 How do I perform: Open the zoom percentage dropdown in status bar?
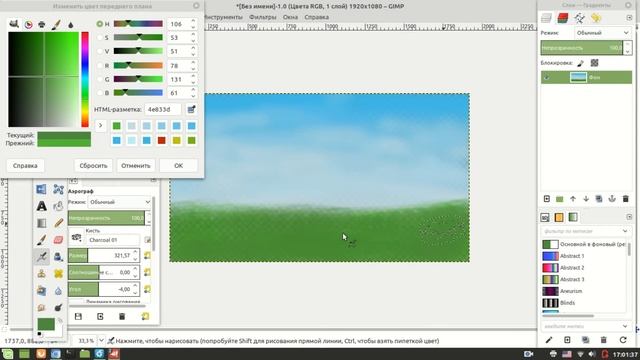click(101, 340)
